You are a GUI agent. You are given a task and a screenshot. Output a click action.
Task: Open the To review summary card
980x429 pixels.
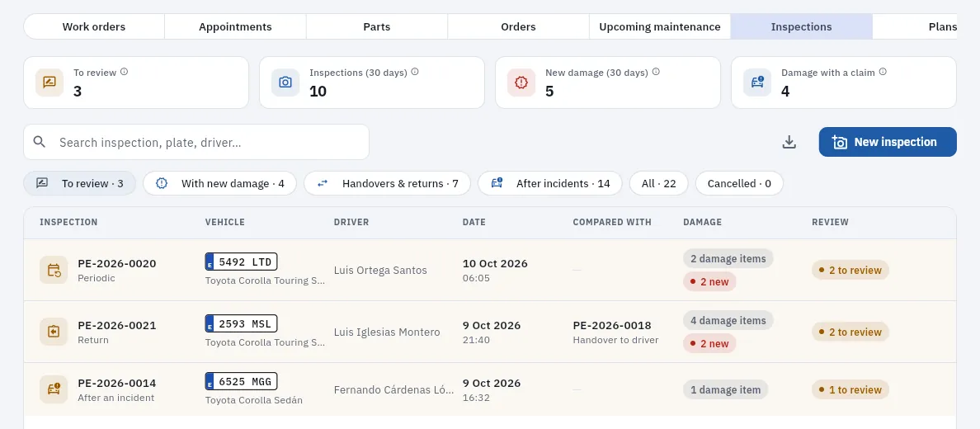[135, 82]
